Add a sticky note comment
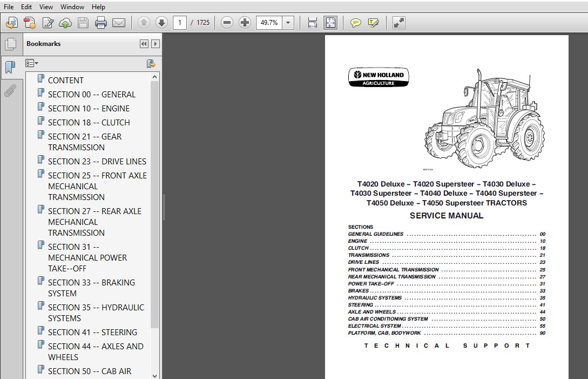The height and width of the screenshot is (379, 588). [355, 23]
